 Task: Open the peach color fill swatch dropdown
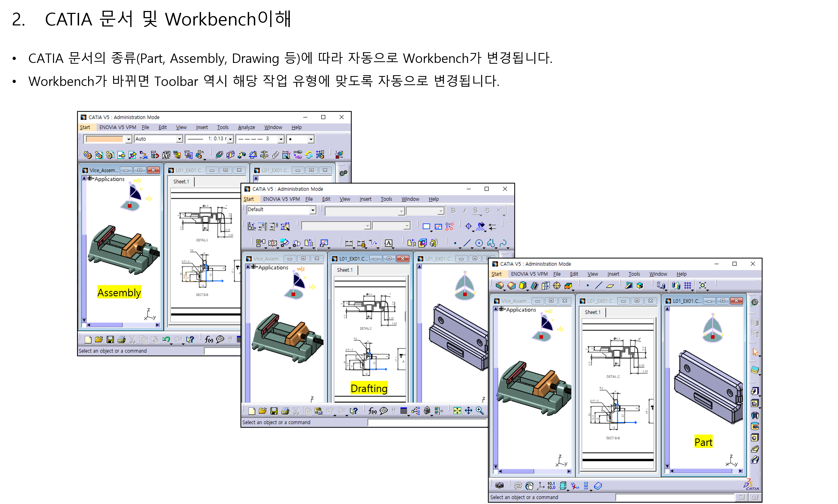pyautogui.click(x=129, y=139)
